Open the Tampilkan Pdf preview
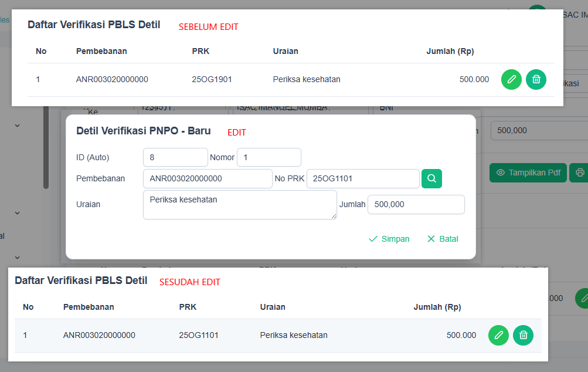Screen dimensions: 588x372 (x=528, y=173)
